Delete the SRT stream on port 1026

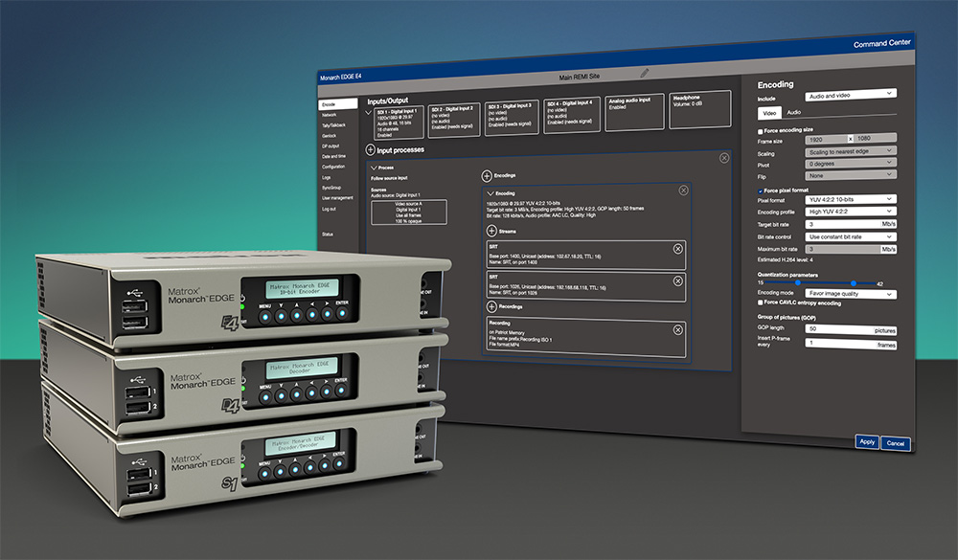pyautogui.click(x=677, y=280)
